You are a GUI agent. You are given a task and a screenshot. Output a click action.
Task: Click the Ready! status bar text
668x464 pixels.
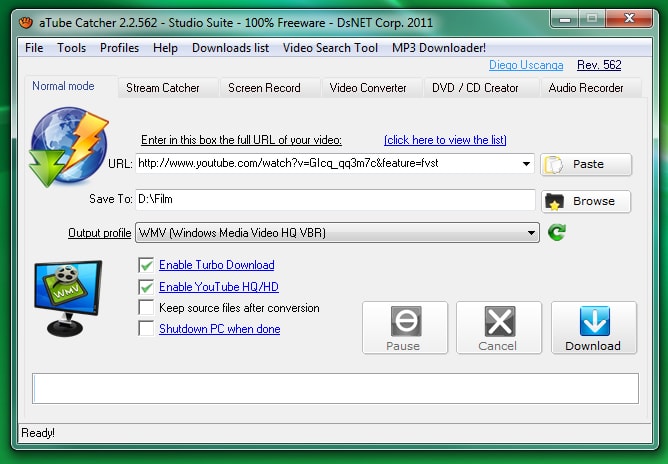coord(38,433)
